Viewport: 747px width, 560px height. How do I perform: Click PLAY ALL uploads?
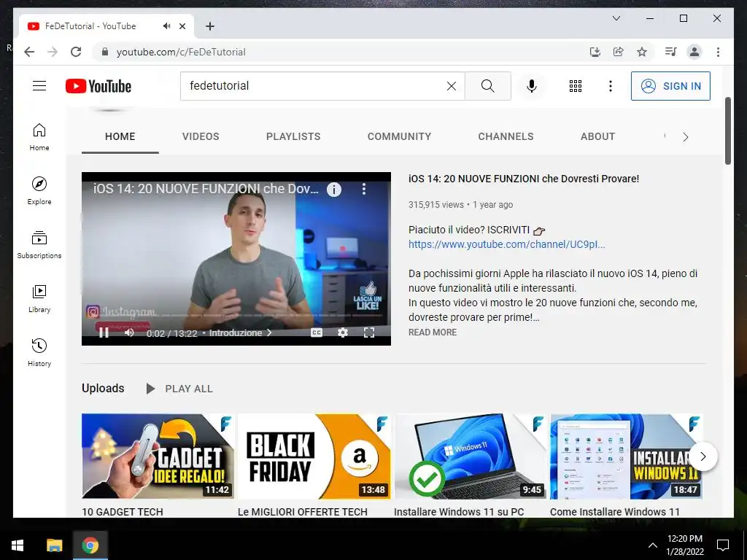179,389
